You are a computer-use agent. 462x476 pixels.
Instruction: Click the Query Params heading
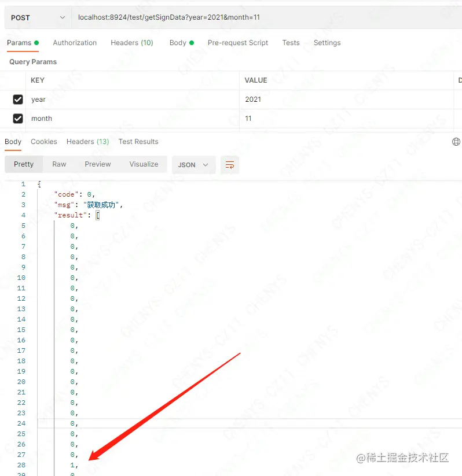click(33, 62)
